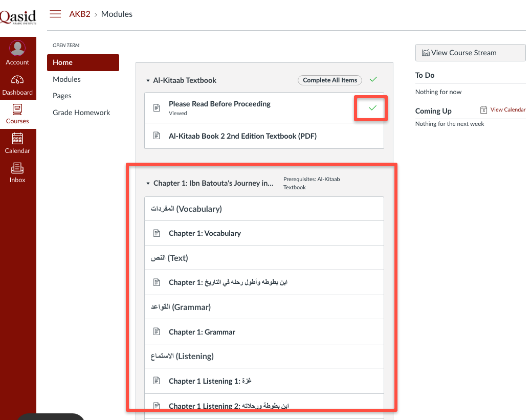Open the Account avatar icon
The width and height of the screenshot is (532, 420).
(x=17, y=48)
